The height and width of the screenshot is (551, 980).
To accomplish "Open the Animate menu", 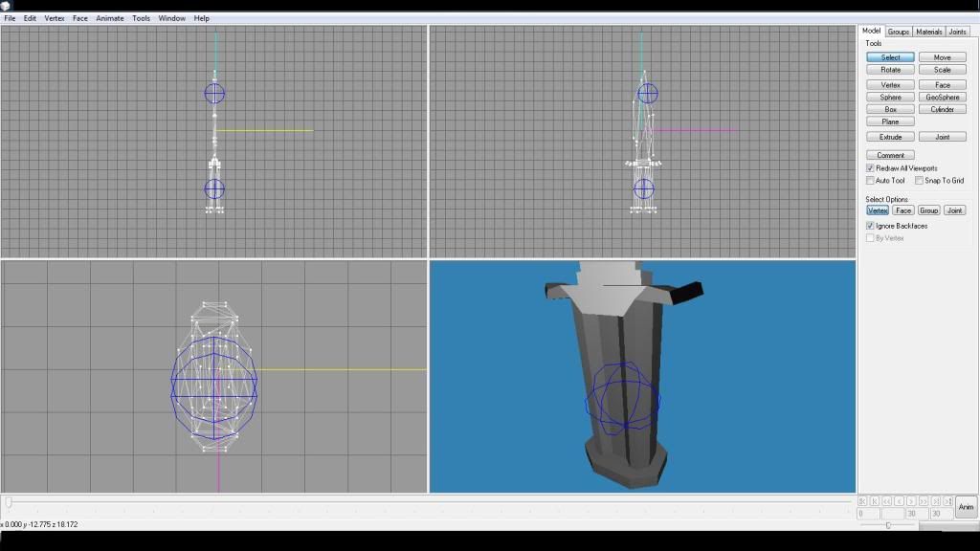I will (109, 18).
